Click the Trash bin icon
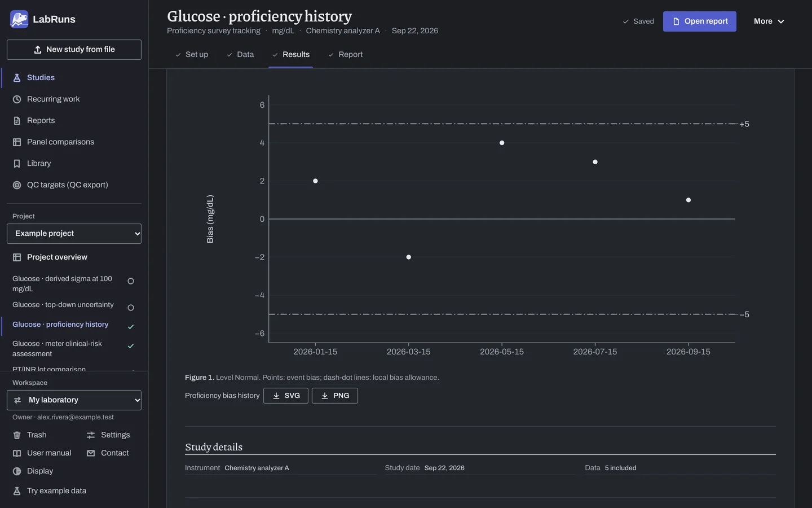The width and height of the screenshot is (812, 508). click(17, 435)
